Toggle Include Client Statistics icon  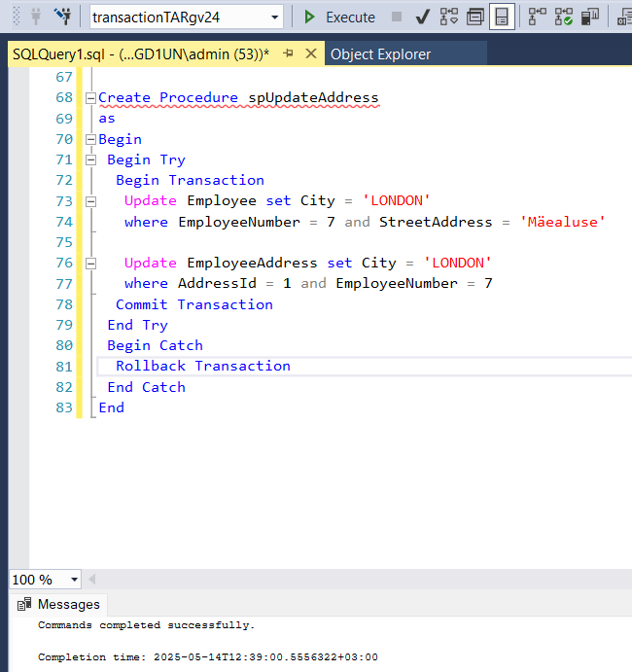(x=590, y=18)
